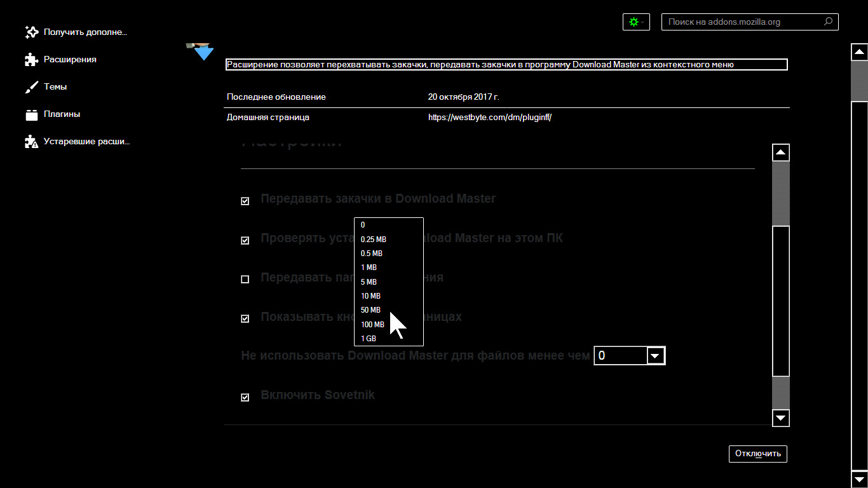868x488 pixels.
Task: Select the puzzle-piece icon beside Расширения
Action: pyautogui.click(x=32, y=60)
